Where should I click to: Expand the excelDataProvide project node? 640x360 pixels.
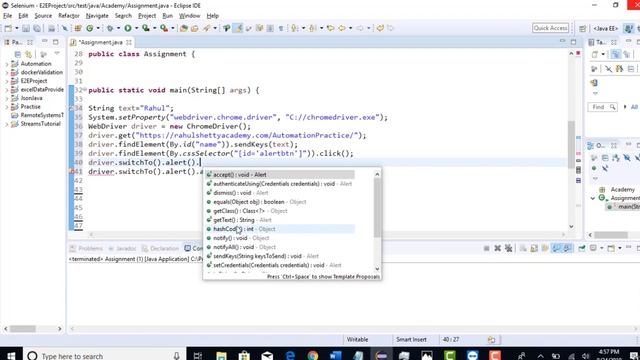click(7, 90)
